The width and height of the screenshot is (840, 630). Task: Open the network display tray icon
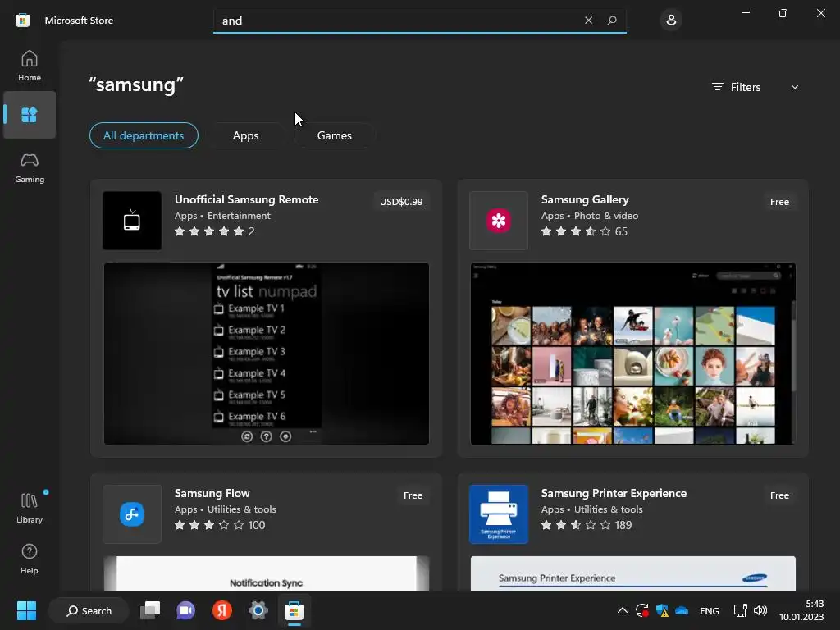pyautogui.click(x=741, y=610)
